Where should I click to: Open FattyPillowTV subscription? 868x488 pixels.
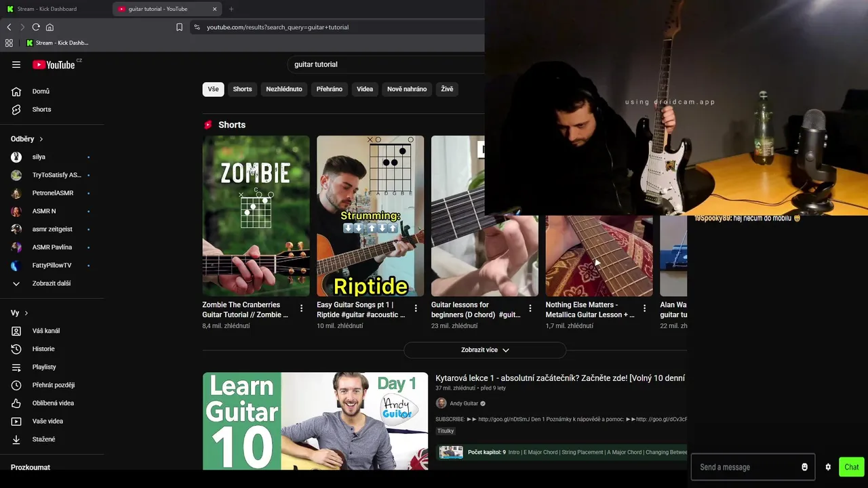pyautogui.click(x=52, y=266)
